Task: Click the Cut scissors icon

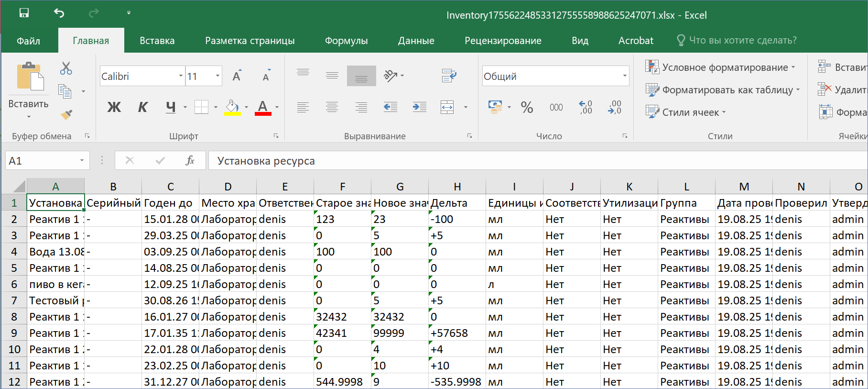Action: click(x=66, y=68)
